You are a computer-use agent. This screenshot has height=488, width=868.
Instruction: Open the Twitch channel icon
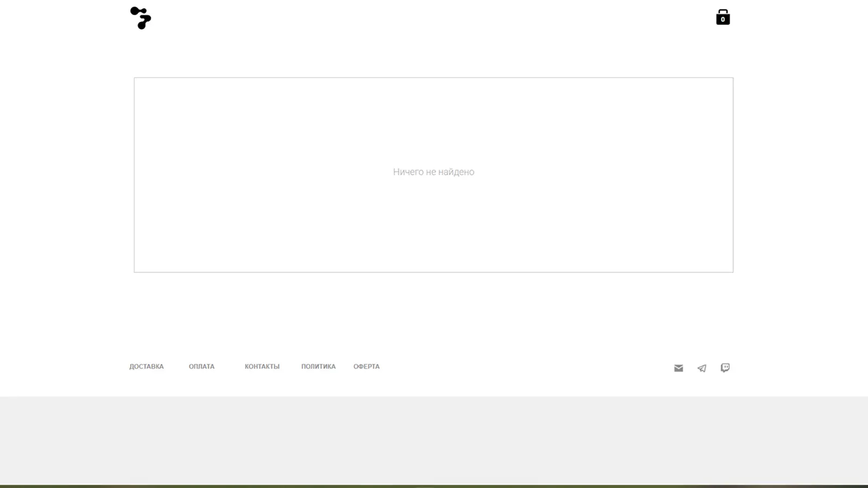pyautogui.click(x=725, y=368)
